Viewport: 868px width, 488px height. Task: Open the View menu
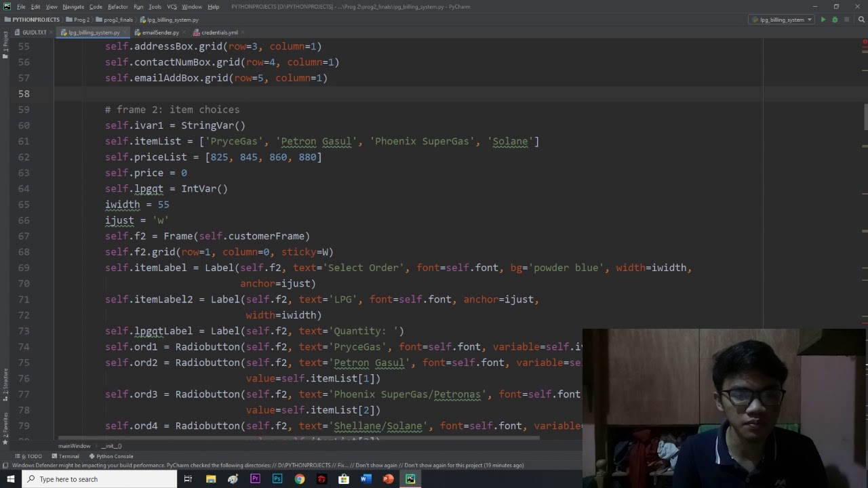52,7
